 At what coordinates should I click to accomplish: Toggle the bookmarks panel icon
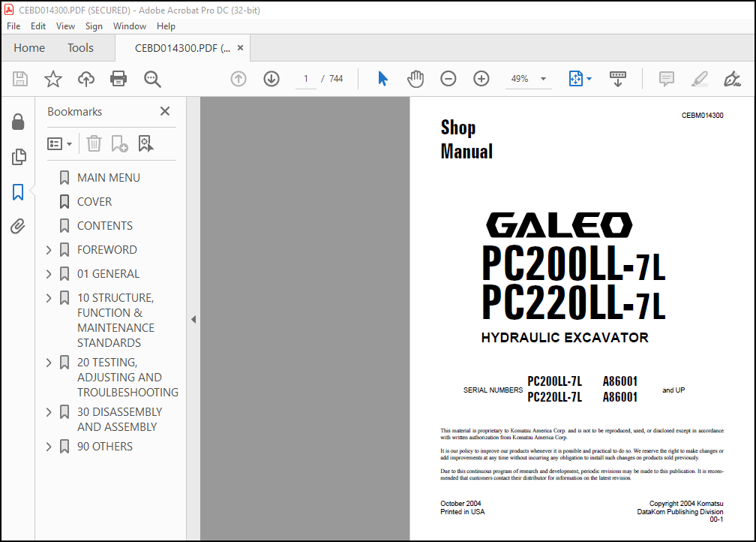(x=18, y=192)
